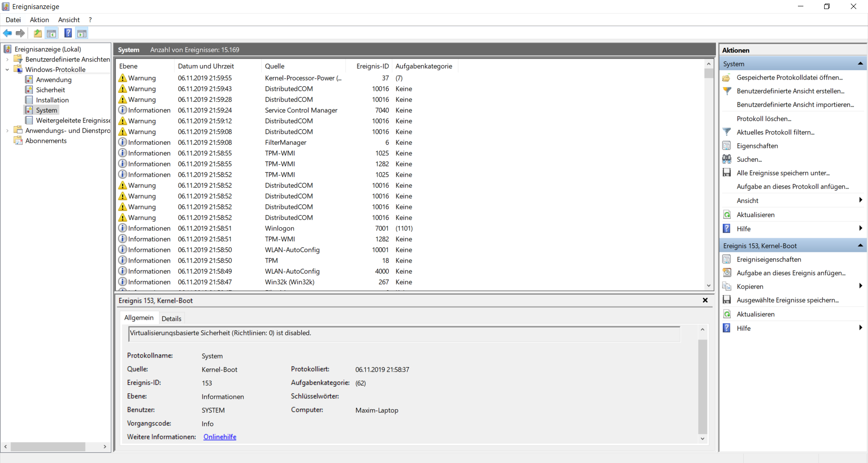Click the filter icon beside Aktuelles Protokoll filtern
Screen dimensions: 868x463
coord(727,132)
